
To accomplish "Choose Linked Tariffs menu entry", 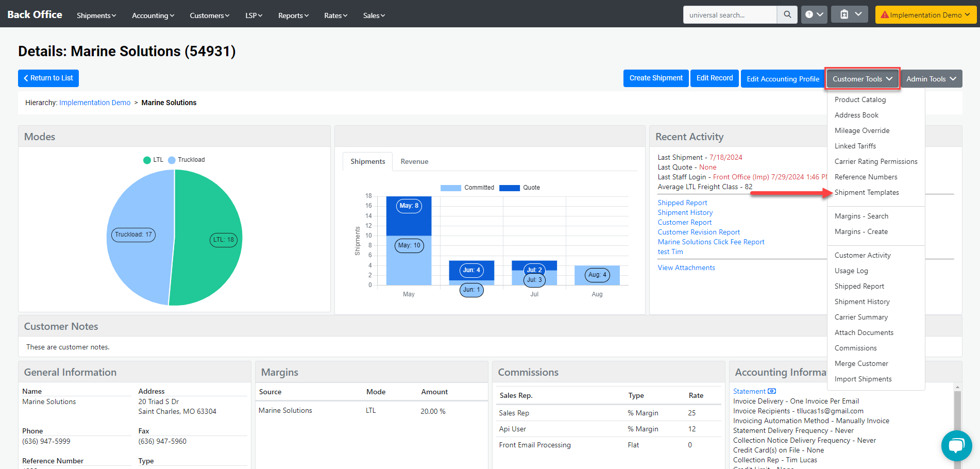I will 855,146.
